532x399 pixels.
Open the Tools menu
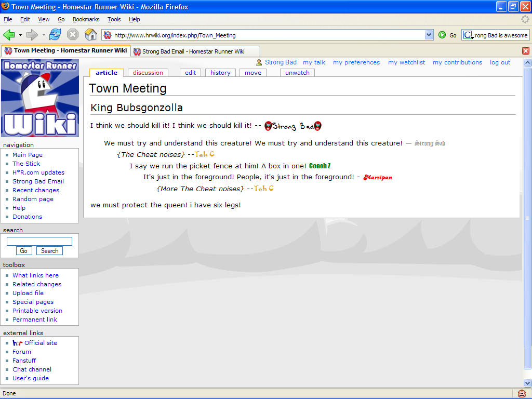pyautogui.click(x=114, y=19)
